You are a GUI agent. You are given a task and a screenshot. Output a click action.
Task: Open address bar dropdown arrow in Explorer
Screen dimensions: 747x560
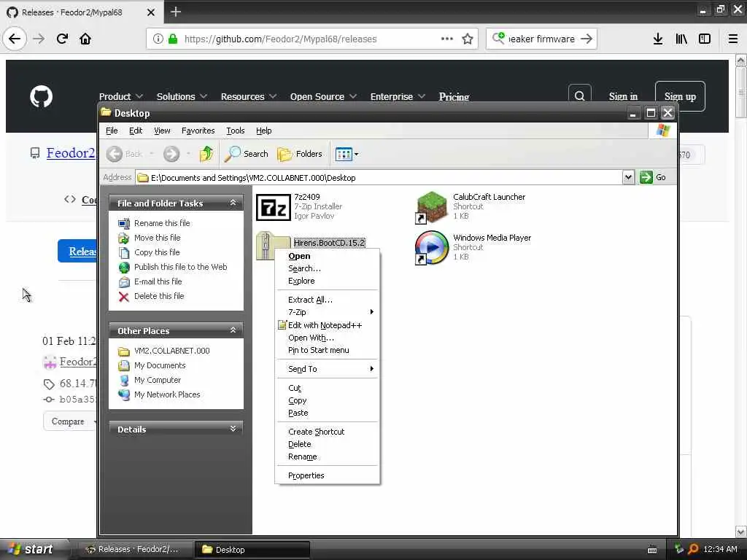click(628, 177)
